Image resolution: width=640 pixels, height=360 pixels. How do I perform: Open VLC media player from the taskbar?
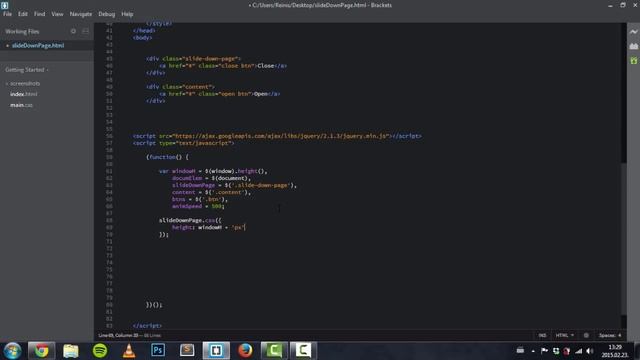coord(129,351)
